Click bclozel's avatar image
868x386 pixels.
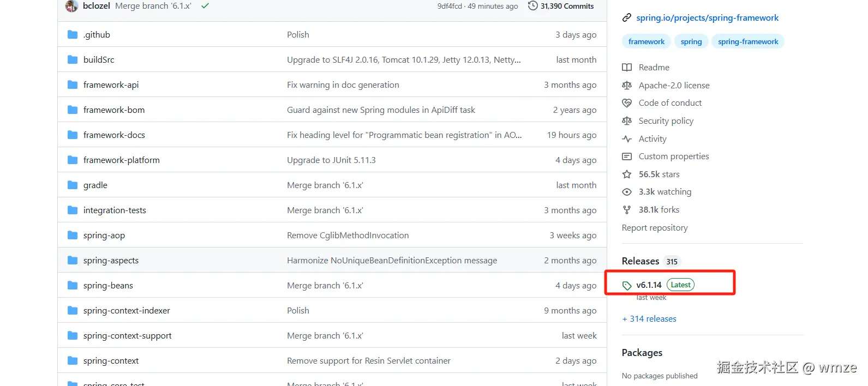(71, 6)
